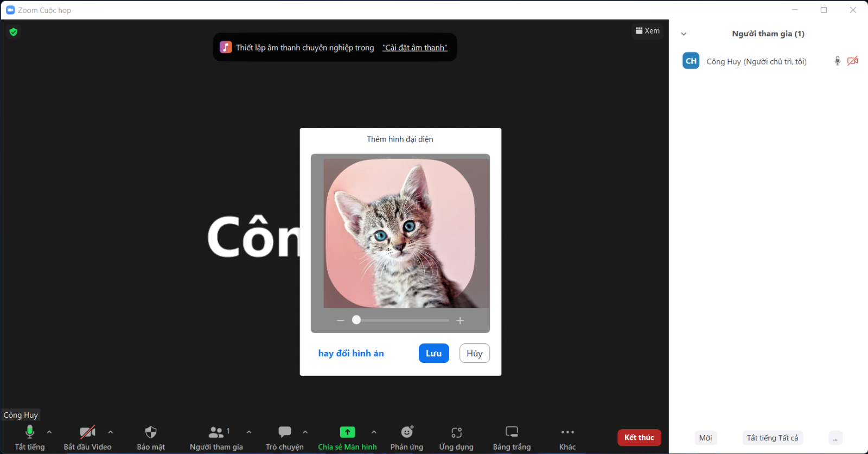Click the kitten avatar preview image
The width and height of the screenshot is (868, 454).
(x=400, y=233)
